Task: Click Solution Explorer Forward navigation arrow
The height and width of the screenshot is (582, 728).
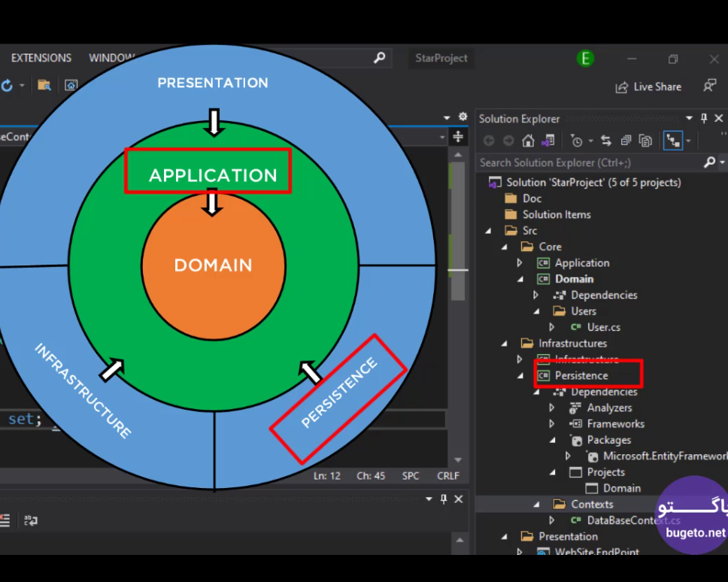Action: click(x=508, y=140)
